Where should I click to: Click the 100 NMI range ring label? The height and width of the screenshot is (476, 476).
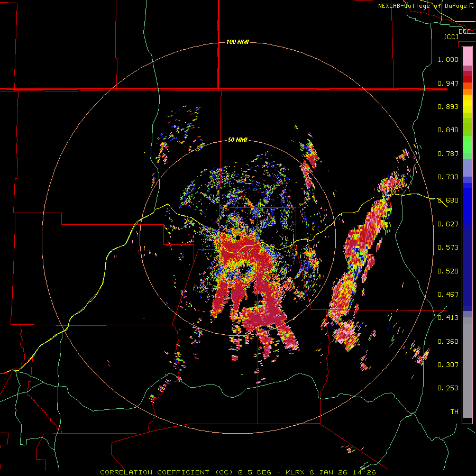tap(237, 42)
